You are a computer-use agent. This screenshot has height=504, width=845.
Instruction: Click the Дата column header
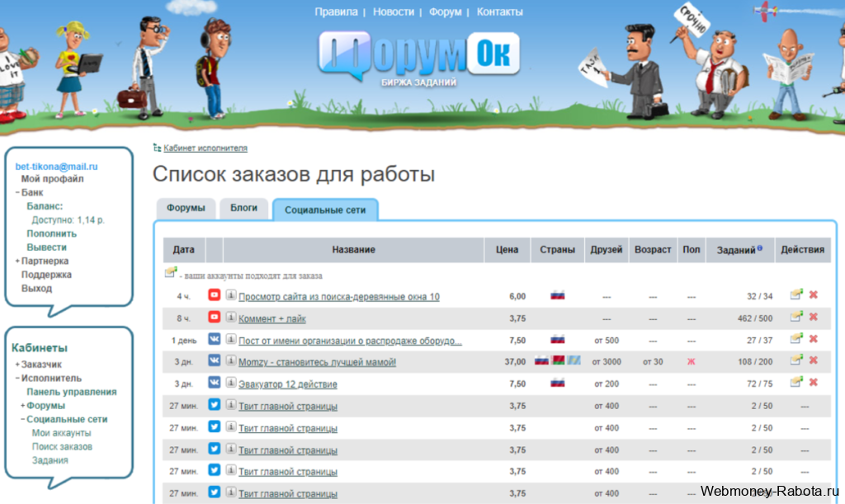pyautogui.click(x=184, y=250)
